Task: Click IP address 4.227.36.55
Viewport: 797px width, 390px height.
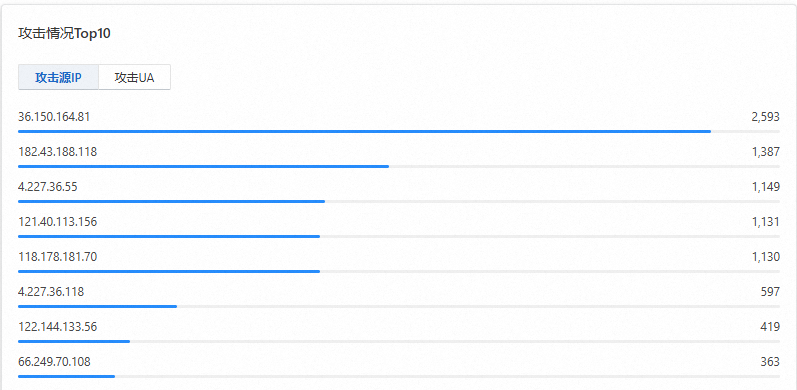Action: pos(48,187)
